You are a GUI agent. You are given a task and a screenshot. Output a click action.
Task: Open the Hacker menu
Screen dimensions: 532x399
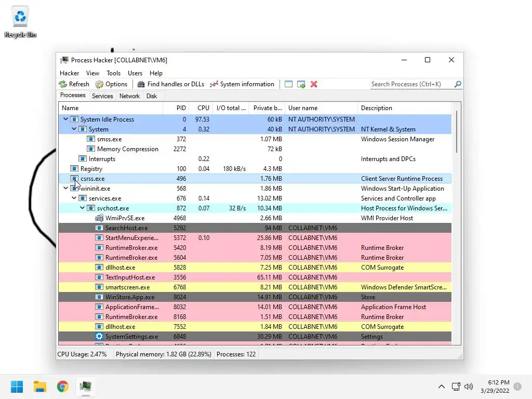(x=69, y=73)
